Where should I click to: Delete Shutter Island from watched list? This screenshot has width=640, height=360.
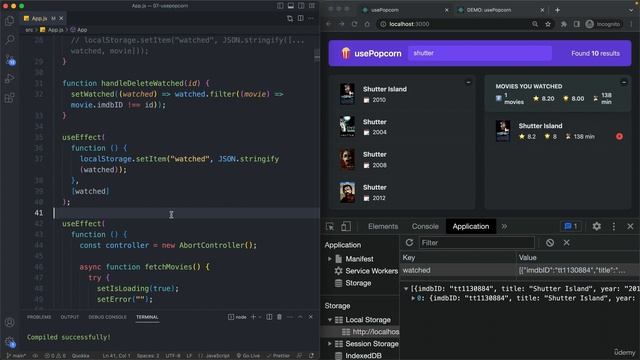pyautogui.click(x=619, y=136)
